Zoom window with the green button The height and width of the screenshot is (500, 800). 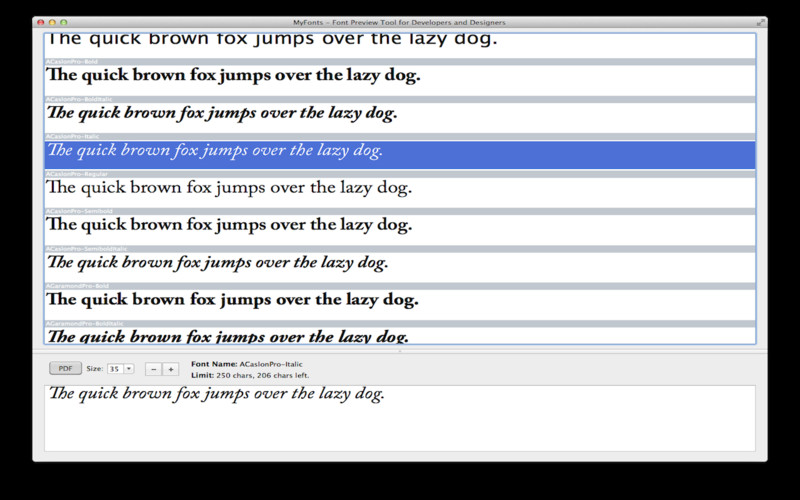point(64,22)
